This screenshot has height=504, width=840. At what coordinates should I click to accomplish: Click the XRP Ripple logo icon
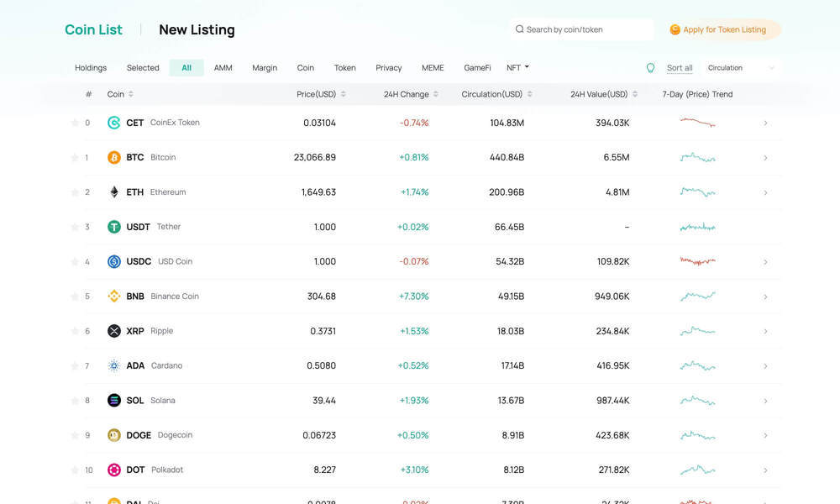click(113, 331)
